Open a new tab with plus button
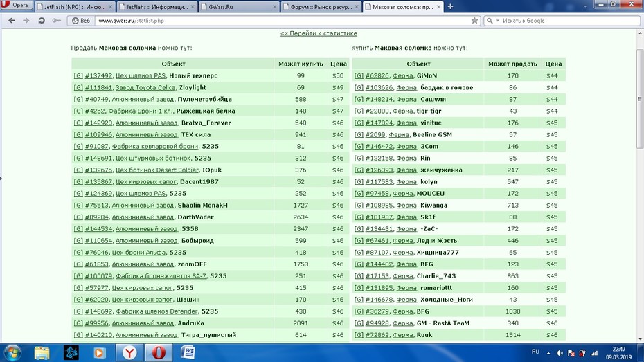Viewport: 644px width, 362px height. pyautogui.click(x=450, y=6)
